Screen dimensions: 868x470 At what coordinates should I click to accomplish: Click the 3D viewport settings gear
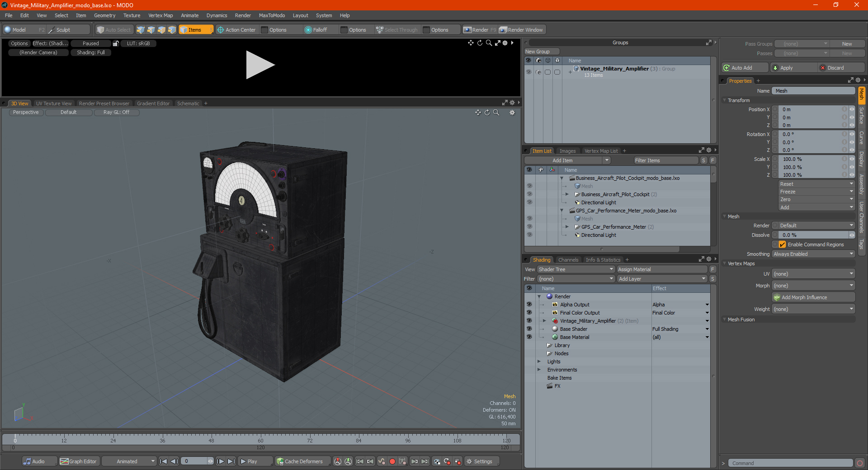point(512,113)
